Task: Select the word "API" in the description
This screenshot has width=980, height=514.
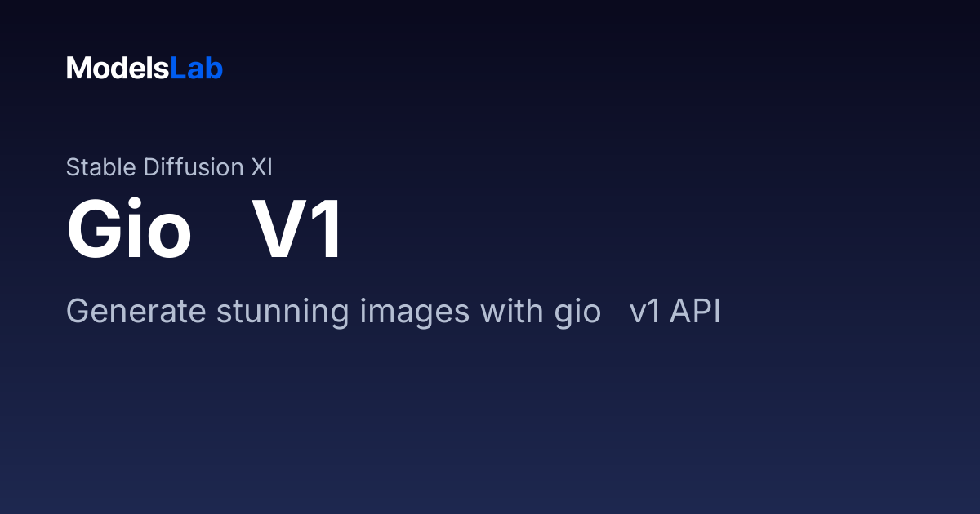Action: (x=696, y=312)
